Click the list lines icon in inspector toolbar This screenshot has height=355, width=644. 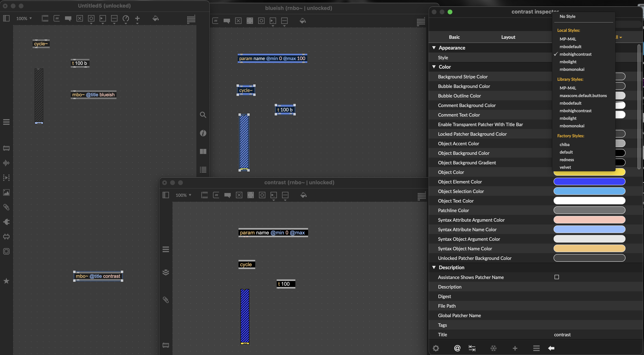(x=536, y=348)
